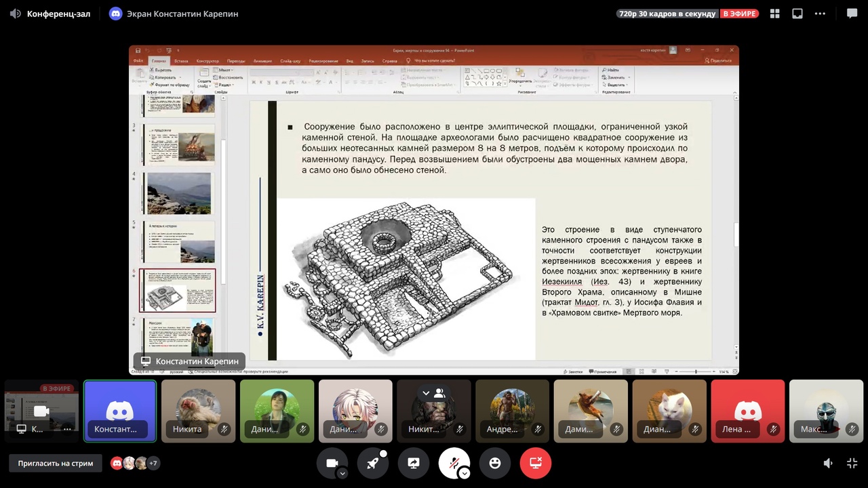Image resolution: width=868 pixels, height=488 pixels.
Task: Launch an Activity with the rocket icon
Action: tap(372, 463)
